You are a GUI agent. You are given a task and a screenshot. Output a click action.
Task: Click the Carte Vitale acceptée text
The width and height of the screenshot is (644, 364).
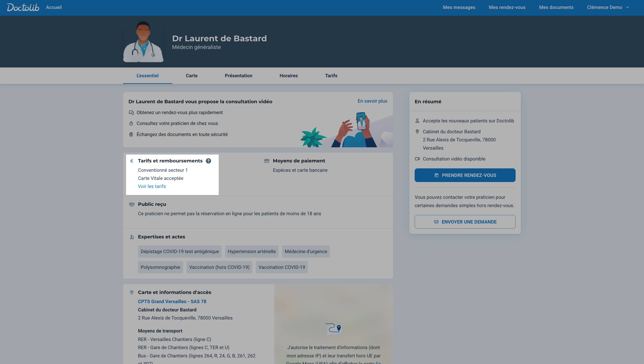pos(161,178)
